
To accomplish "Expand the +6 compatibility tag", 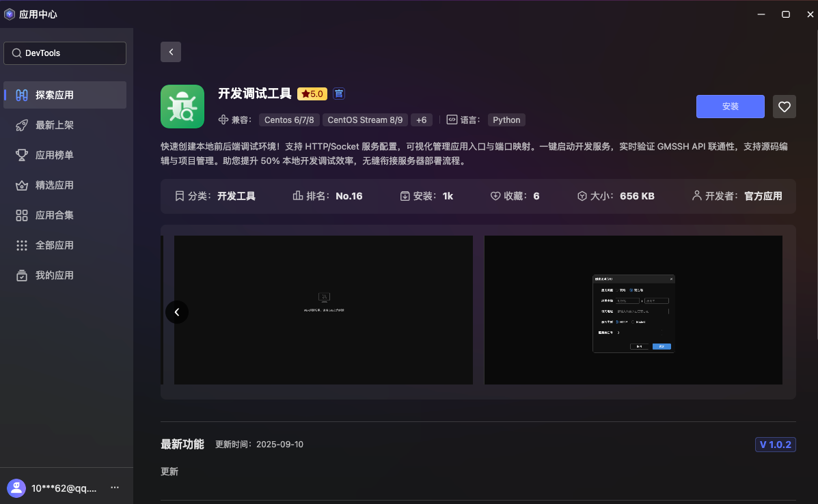I will 421,120.
